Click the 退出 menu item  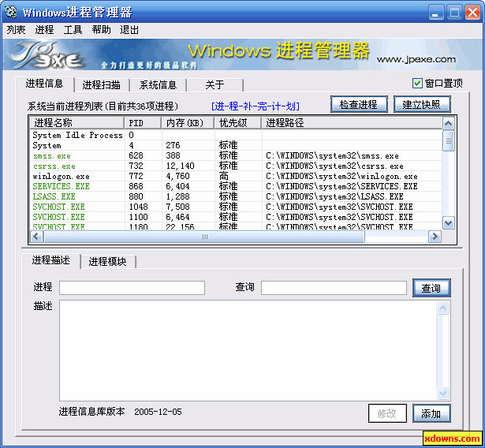point(129,30)
